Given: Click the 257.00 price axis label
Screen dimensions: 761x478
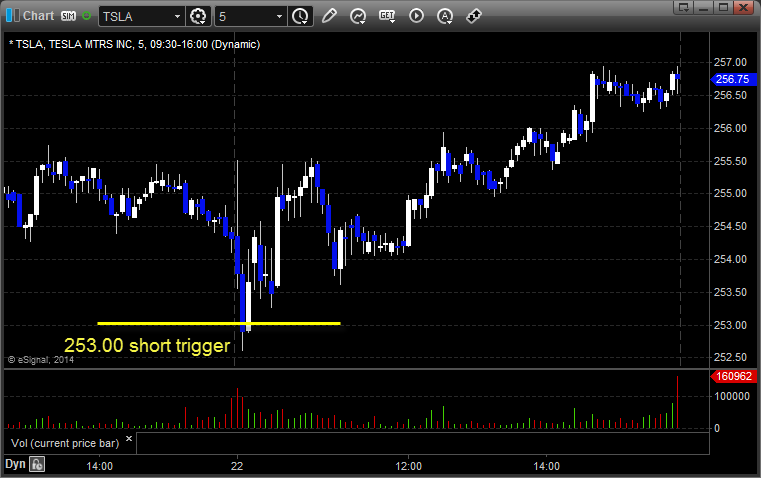Looking at the screenshot, I should click(730, 62).
